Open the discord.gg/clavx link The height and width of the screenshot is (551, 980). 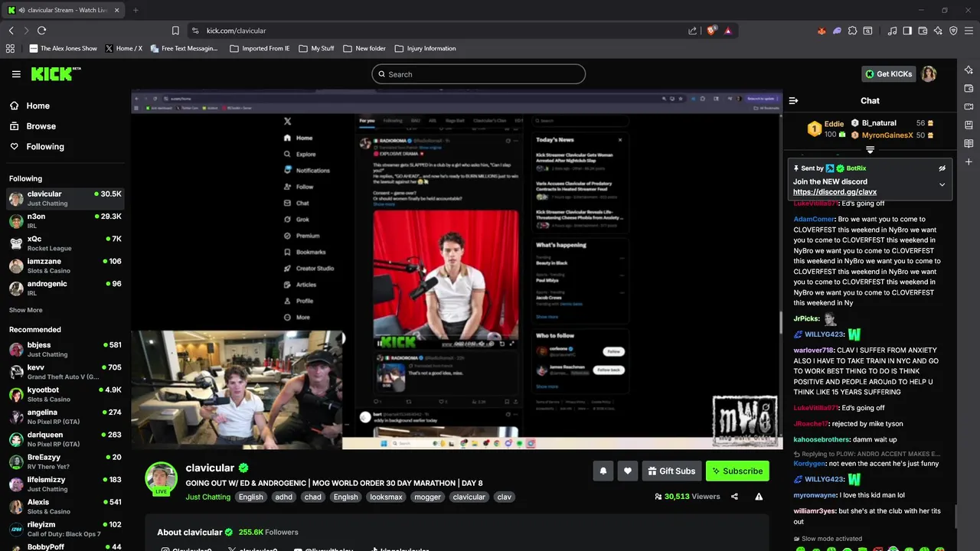click(x=835, y=192)
